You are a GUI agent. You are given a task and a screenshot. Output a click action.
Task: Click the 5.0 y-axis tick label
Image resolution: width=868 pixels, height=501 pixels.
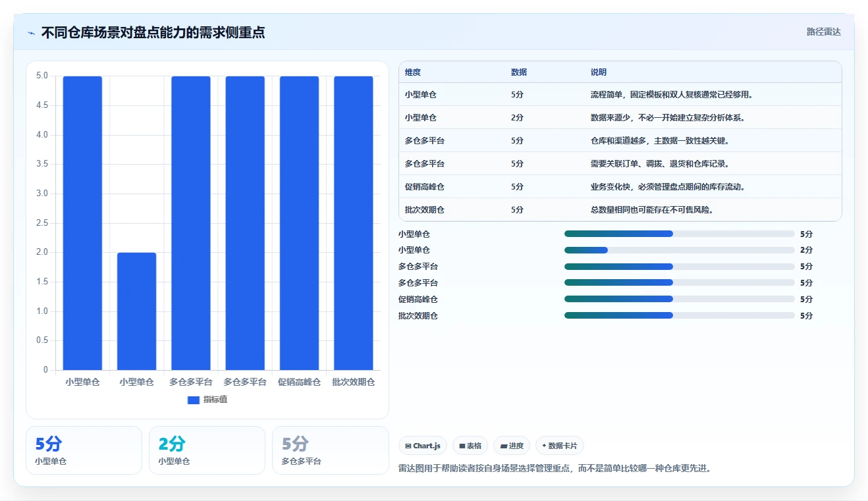pos(42,76)
